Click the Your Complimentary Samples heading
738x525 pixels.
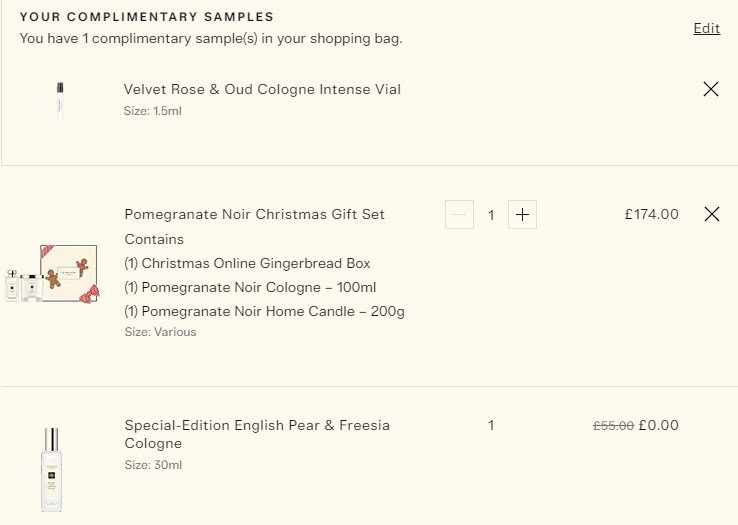pyautogui.click(x=147, y=17)
